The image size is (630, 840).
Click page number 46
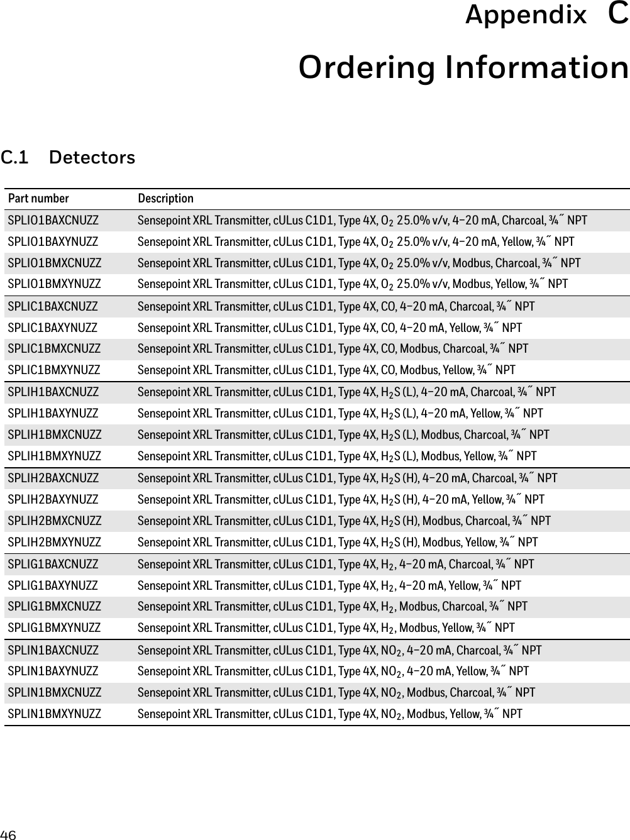point(8,835)
